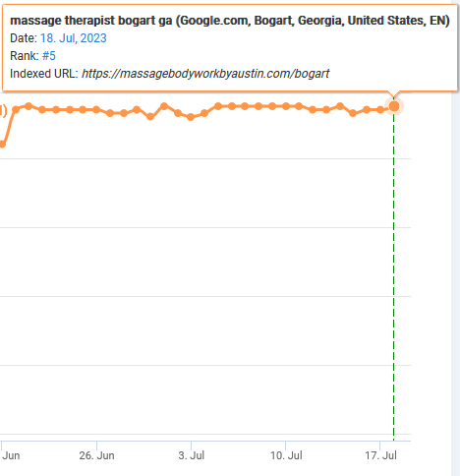
Task: Click the data point above 10. Jul tick
Action: 286,106
